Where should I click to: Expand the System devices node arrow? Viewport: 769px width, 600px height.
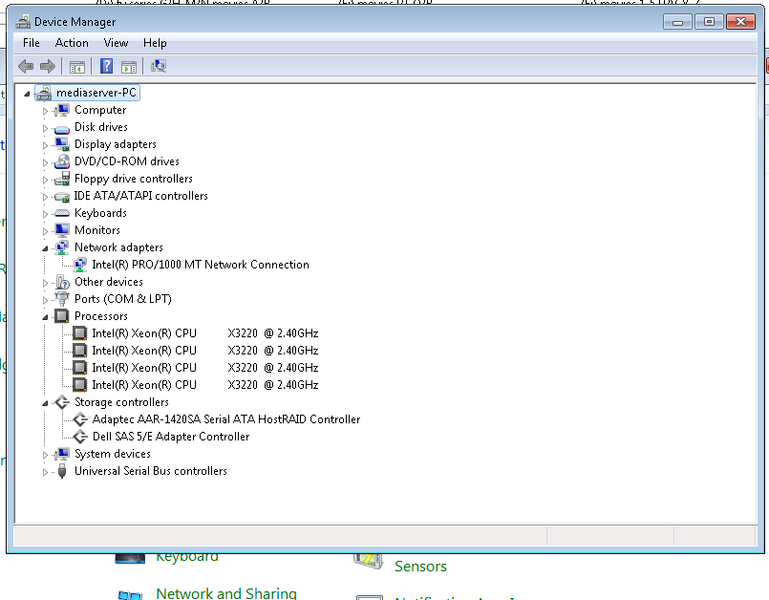tap(45, 455)
